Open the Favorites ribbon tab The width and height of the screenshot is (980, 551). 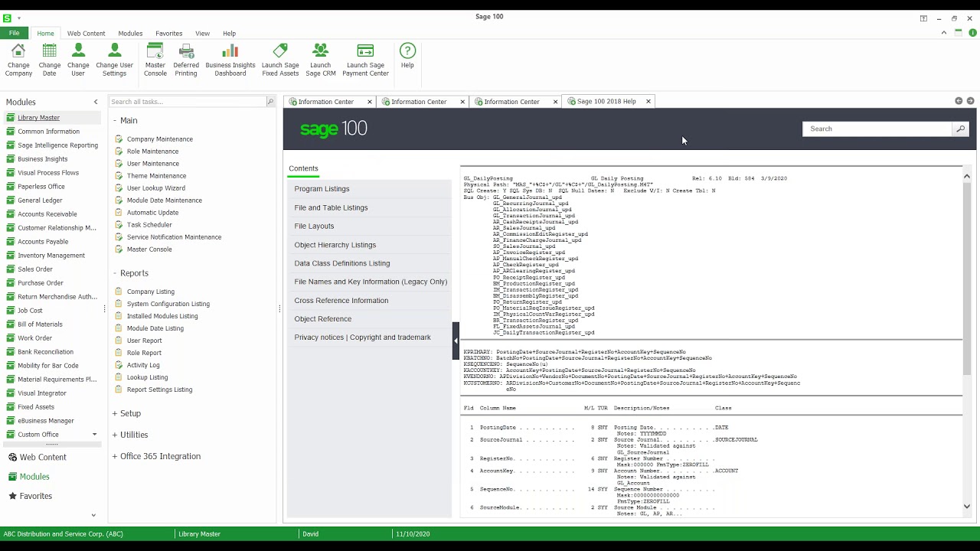168,34
